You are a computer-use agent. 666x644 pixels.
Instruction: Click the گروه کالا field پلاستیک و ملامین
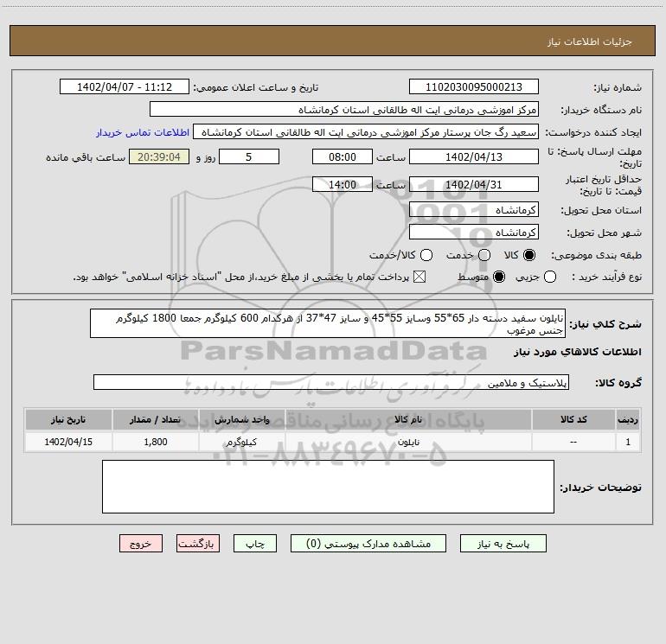point(331,382)
